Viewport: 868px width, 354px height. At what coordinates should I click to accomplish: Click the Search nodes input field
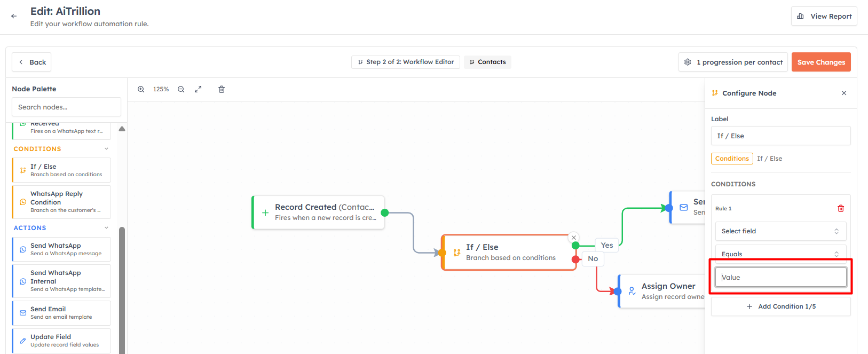[x=66, y=107]
